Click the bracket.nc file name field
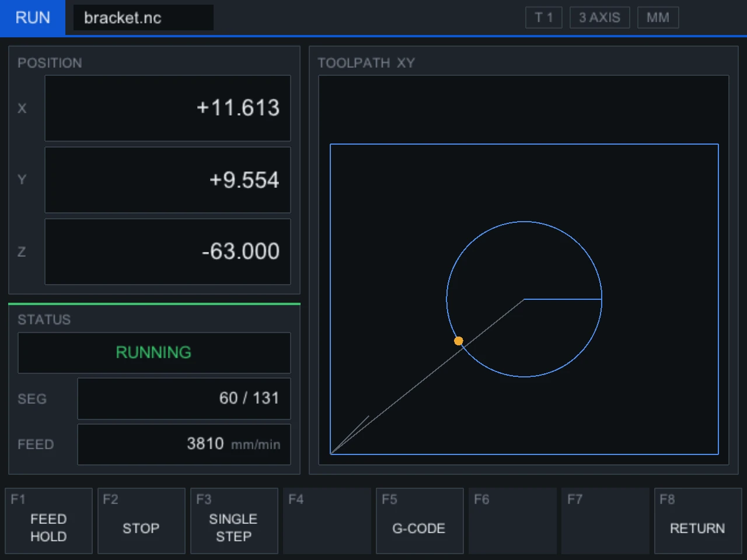747x560 pixels. click(143, 17)
